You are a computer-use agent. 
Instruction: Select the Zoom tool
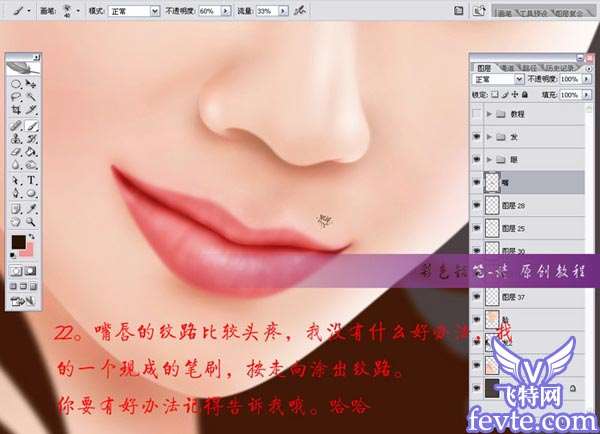pyautogui.click(x=31, y=222)
